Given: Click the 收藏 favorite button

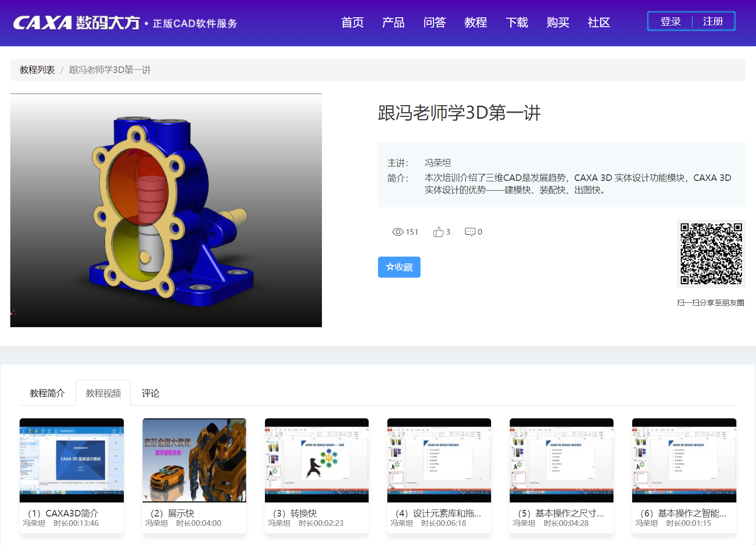Looking at the screenshot, I should tap(399, 267).
